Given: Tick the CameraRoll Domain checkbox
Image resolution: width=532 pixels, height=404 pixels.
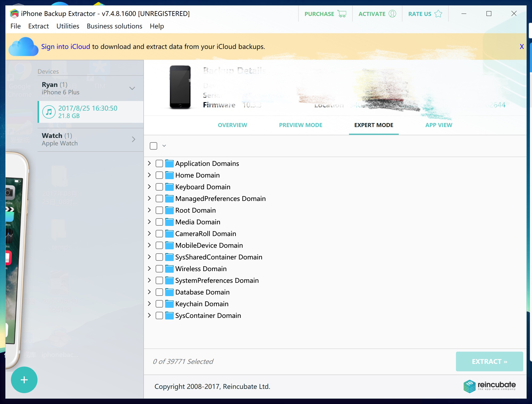Looking at the screenshot, I should point(159,234).
